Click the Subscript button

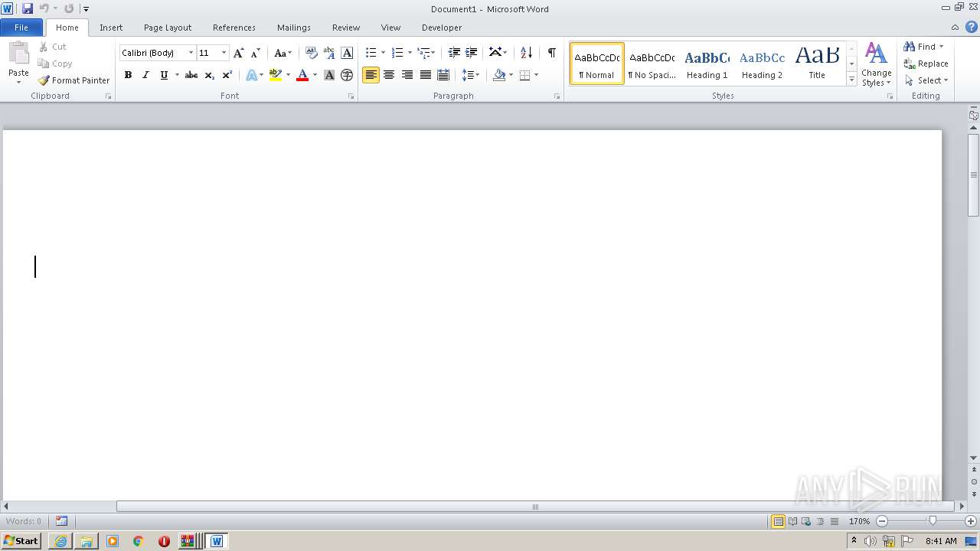tap(209, 75)
